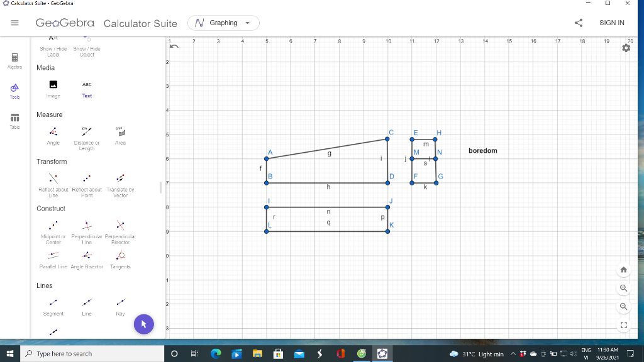Select the Perpendicular Bisector tool
Screen dimensions: 644x362
click(x=120, y=233)
